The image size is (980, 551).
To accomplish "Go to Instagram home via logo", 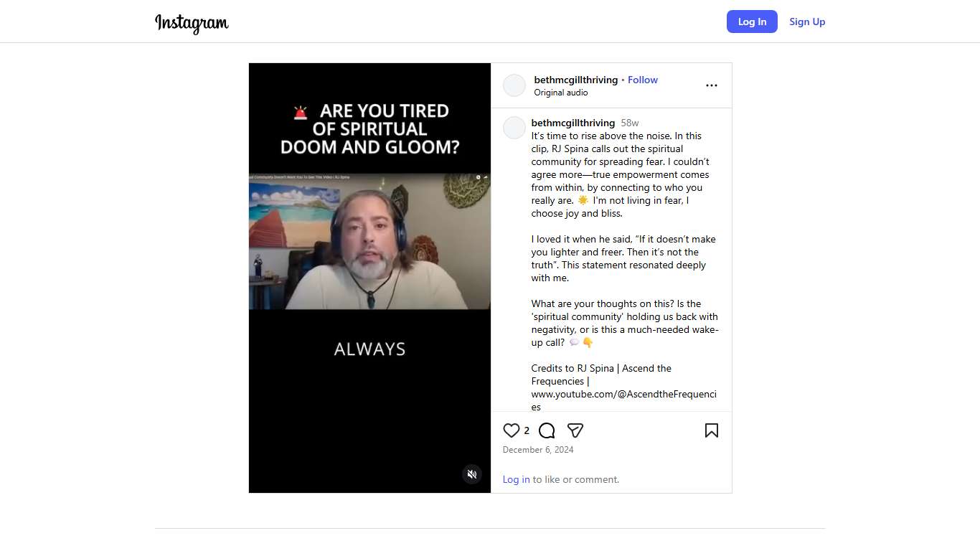I will [192, 22].
